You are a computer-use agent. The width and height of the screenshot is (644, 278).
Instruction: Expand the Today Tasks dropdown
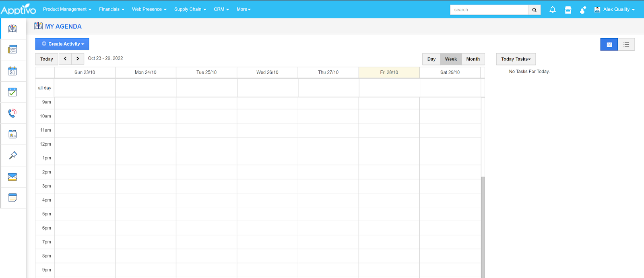point(516,59)
